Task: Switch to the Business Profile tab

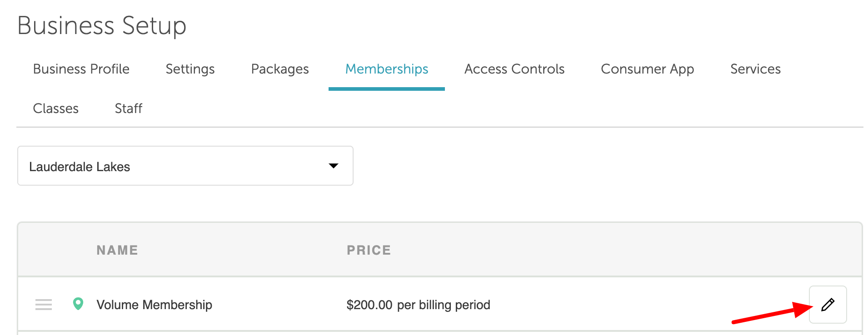Action: tap(81, 69)
